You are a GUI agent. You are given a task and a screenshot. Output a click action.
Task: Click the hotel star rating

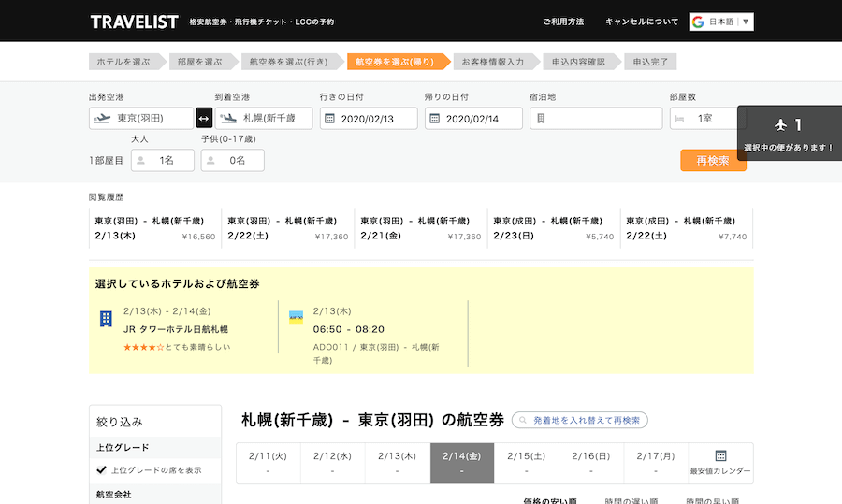tap(143, 347)
